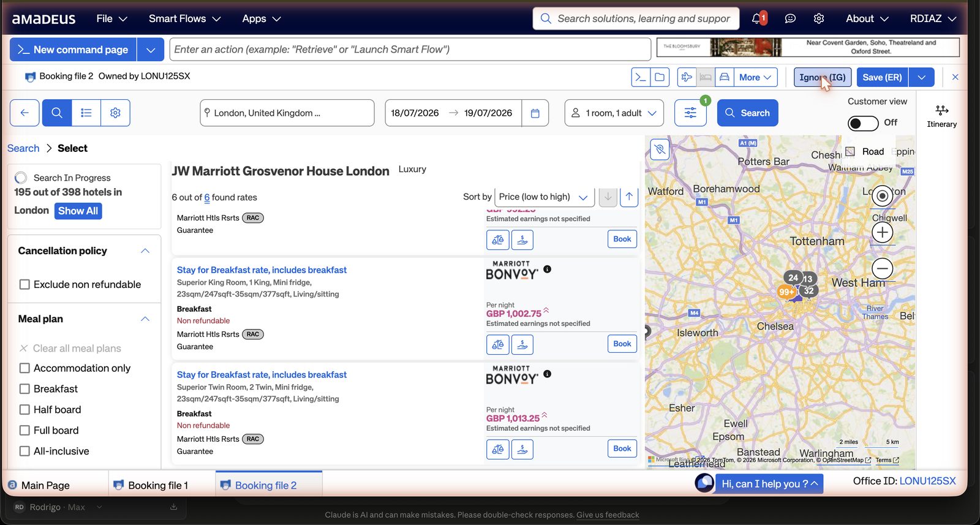980x525 pixels.
Task: Click the folder icon in booking toolbar
Action: click(x=660, y=77)
